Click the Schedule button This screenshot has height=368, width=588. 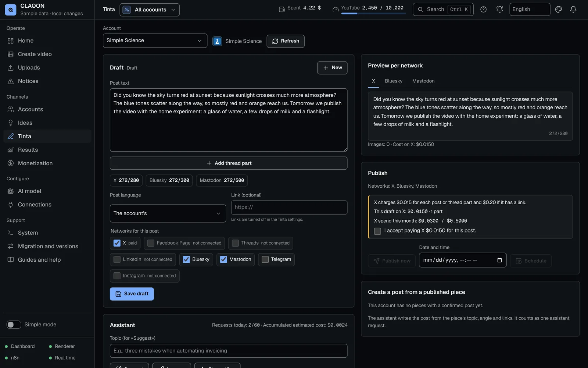531,261
